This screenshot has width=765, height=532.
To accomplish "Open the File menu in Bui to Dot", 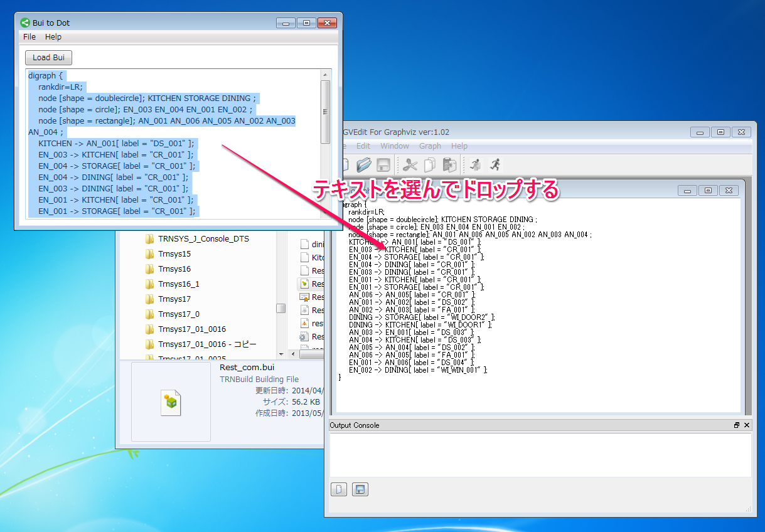I will (x=29, y=37).
